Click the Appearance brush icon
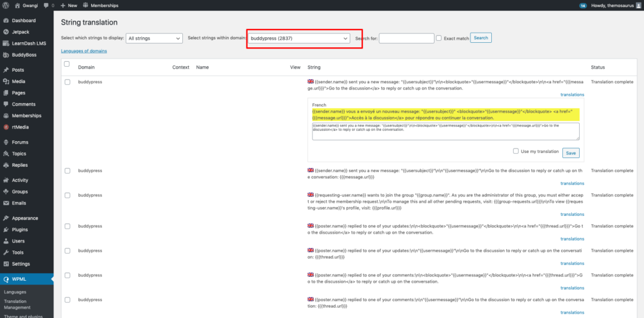 pyautogui.click(x=6, y=219)
